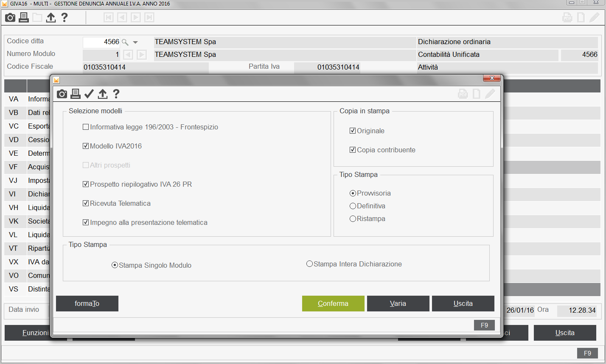Click the camera icon in main window toolbar
606x364 pixels.
(10, 18)
